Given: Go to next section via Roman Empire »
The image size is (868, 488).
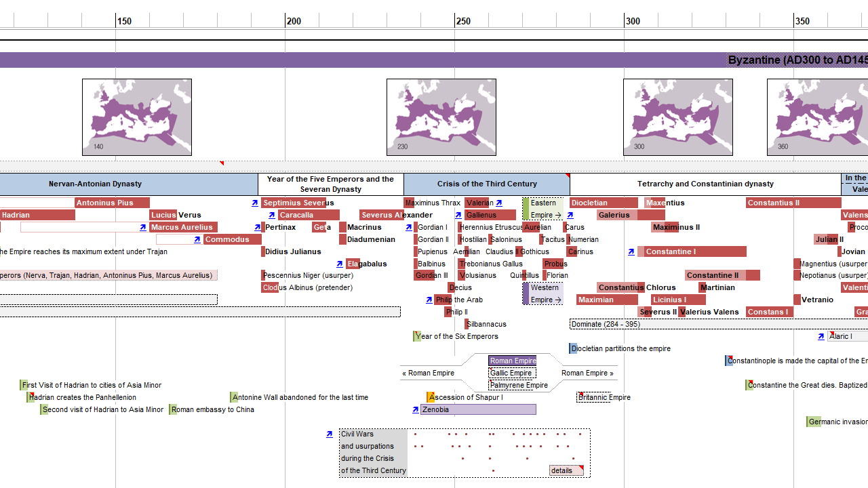Looking at the screenshot, I should pos(587,373).
